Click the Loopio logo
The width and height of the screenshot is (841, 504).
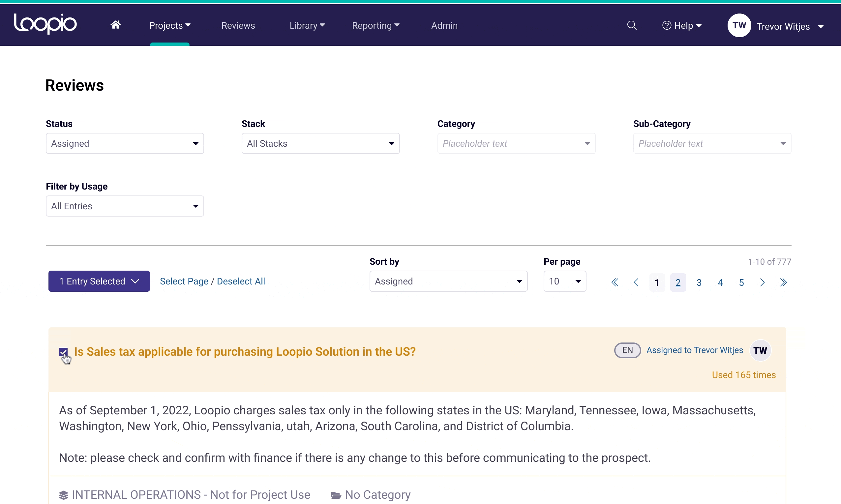tap(45, 24)
